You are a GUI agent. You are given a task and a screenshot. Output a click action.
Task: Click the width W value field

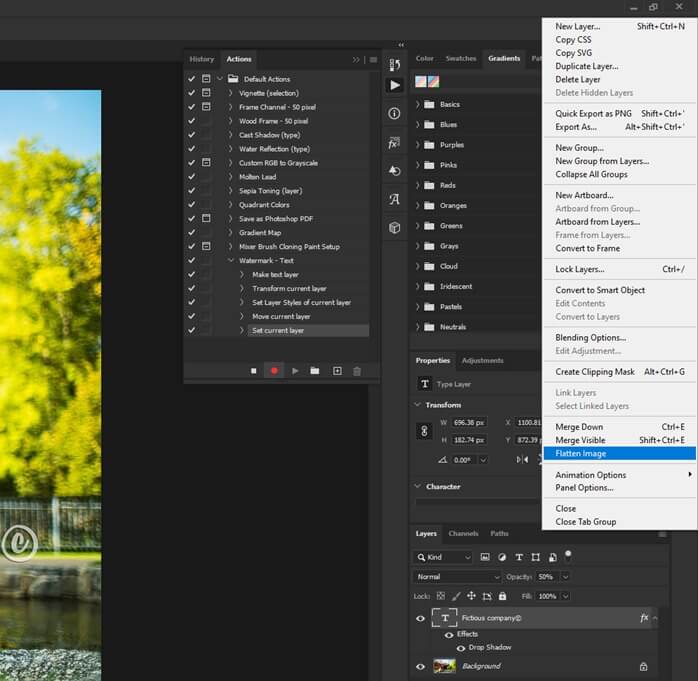click(469, 422)
